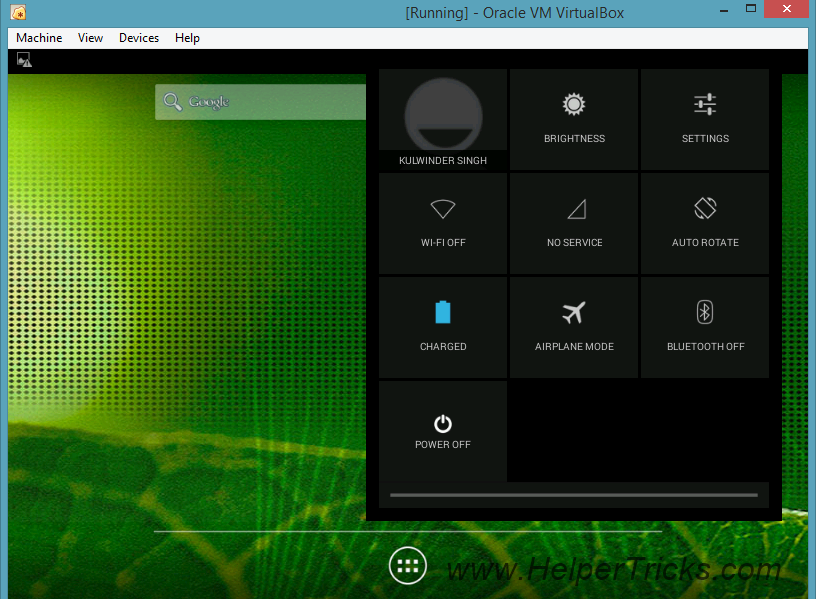Open the View menu
This screenshot has width=816, height=599.
point(90,38)
